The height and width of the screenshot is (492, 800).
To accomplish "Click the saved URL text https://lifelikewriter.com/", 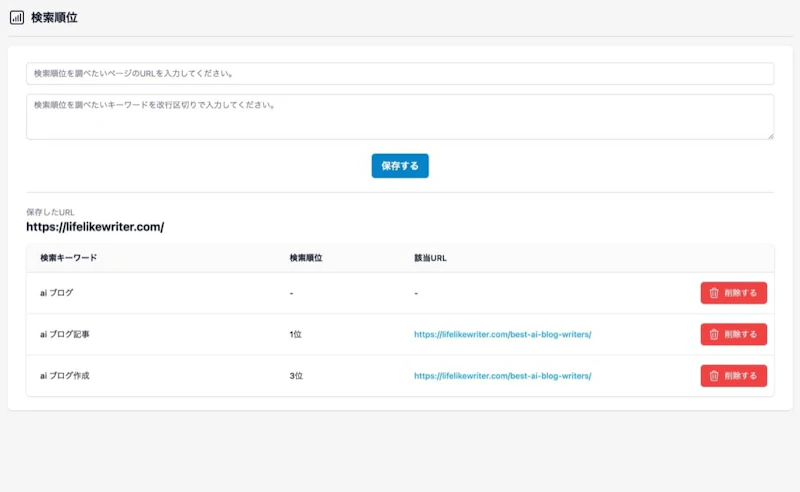I will click(x=95, y=227).
